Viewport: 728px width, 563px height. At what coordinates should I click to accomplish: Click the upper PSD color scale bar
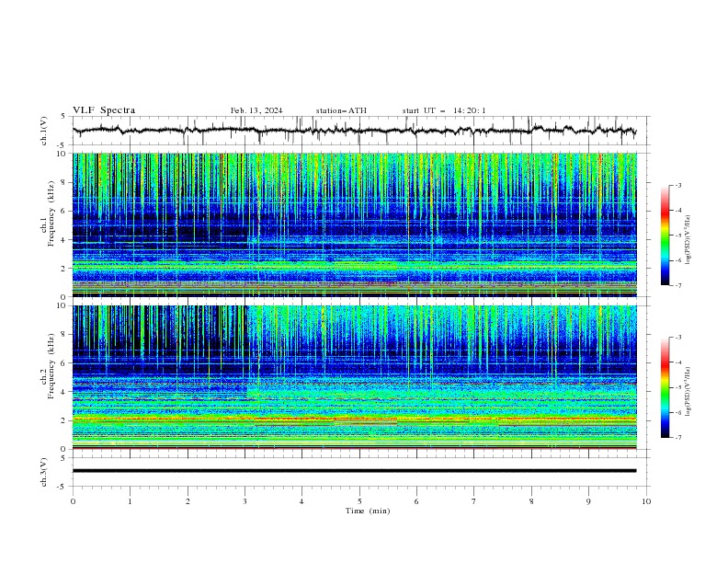[665, 236]
